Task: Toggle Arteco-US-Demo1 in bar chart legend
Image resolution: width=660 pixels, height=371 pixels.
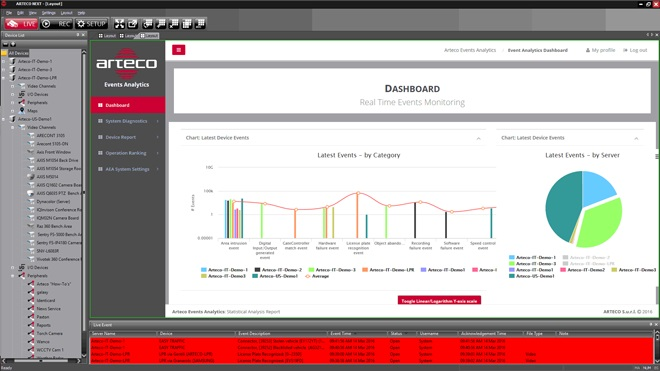Action: click(275, 276)
